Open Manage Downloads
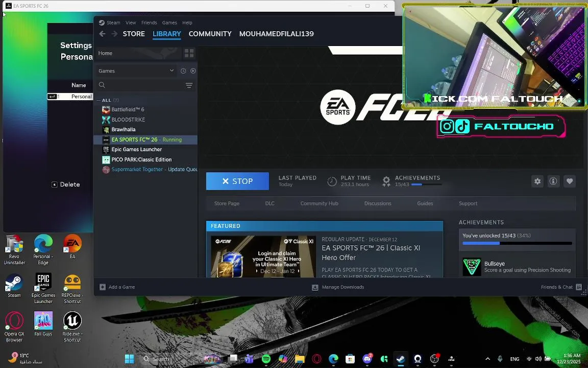Screen dimensions: 588x368 [x=338, y=287]
